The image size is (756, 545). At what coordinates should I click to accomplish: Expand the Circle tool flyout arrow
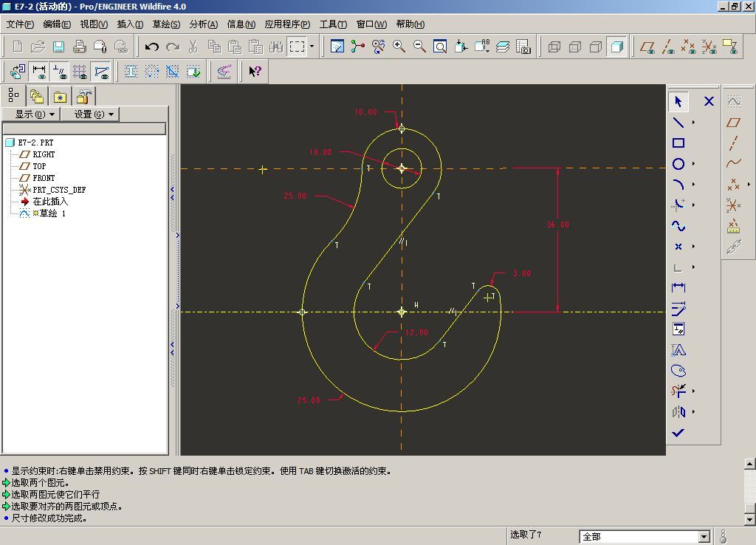693,164
